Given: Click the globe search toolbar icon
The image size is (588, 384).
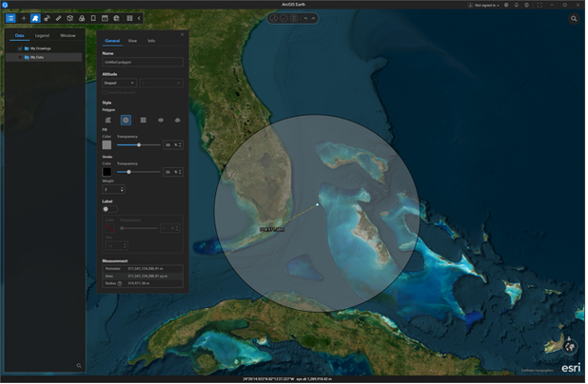Looking at the screenshot, I should point(117,18).
